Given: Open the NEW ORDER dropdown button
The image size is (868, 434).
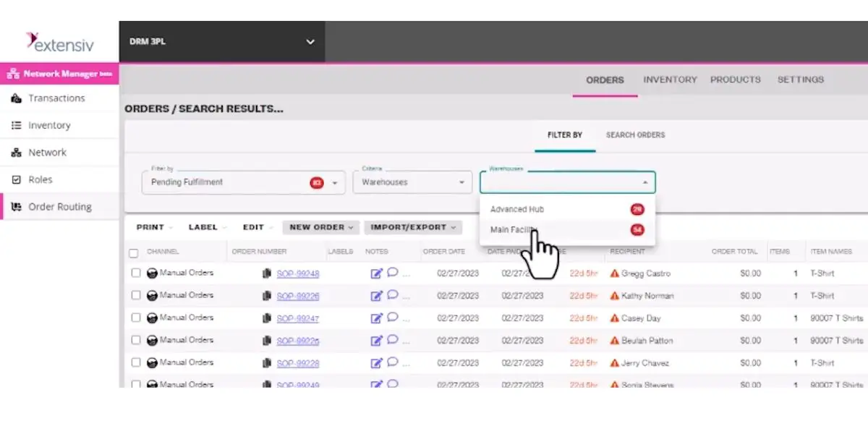Looking at the screenshot, I should (321, 227).
